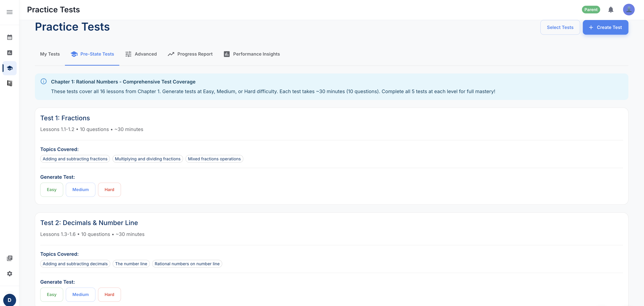The height and width of the screenshot is (306, 644).
Task: Open the statistics bar-chart icon in the sidebar
Action: pyautogui.click(x=9, y=52)
